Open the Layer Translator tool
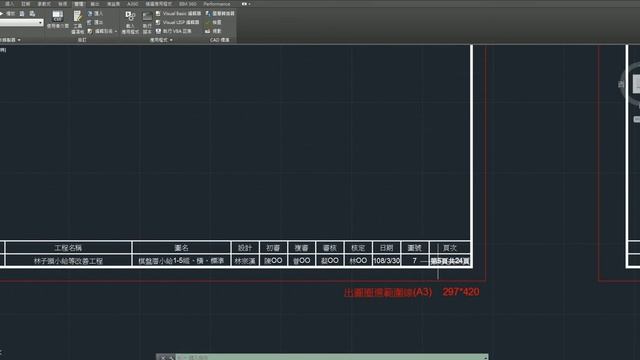The image size is (640, 360). point(220,13)
